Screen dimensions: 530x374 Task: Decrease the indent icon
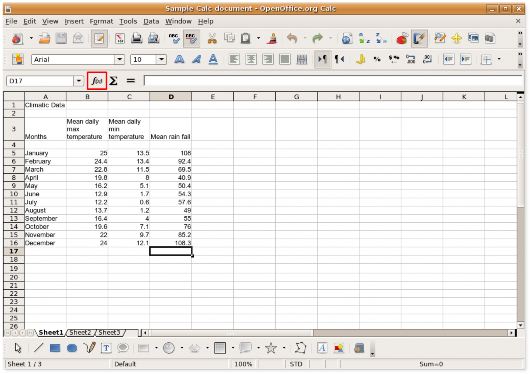click(449, 60)
